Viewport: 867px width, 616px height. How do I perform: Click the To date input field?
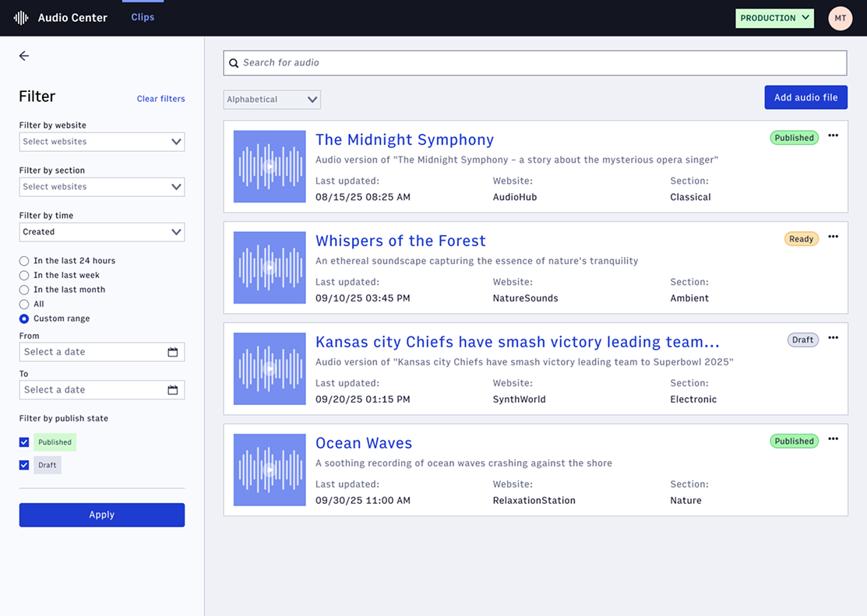[x=102, y=390]
